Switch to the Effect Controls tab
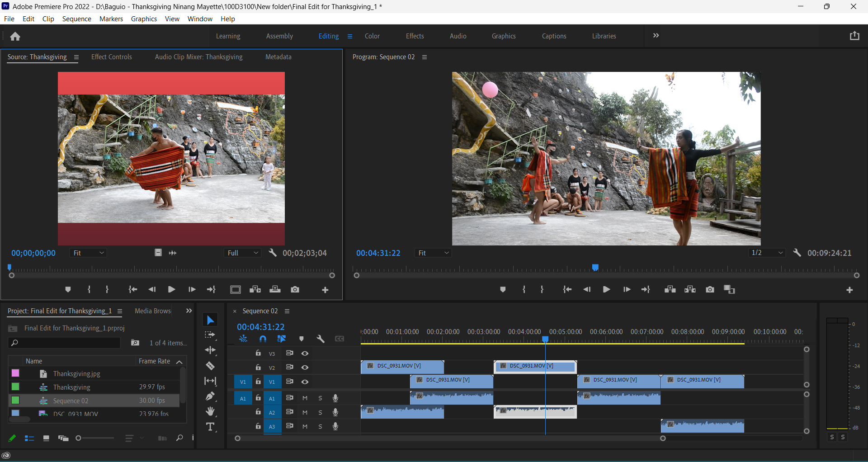 coord(112,57)
